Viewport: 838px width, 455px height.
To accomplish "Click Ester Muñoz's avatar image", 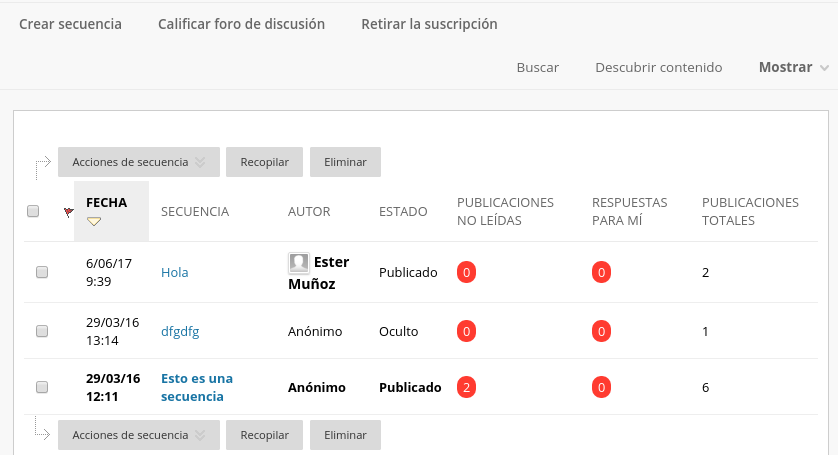I will click(298, 263).
